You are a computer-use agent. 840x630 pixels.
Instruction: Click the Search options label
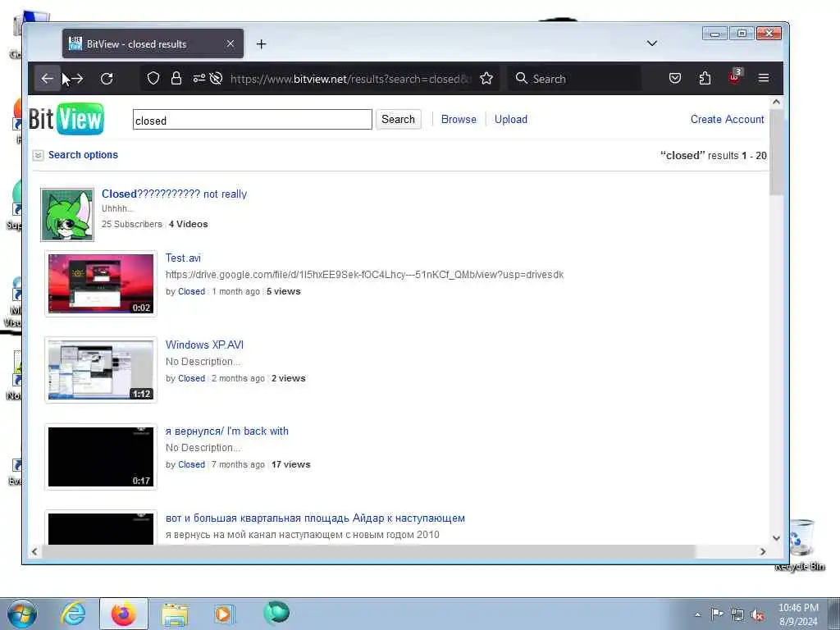pos(83,155)
